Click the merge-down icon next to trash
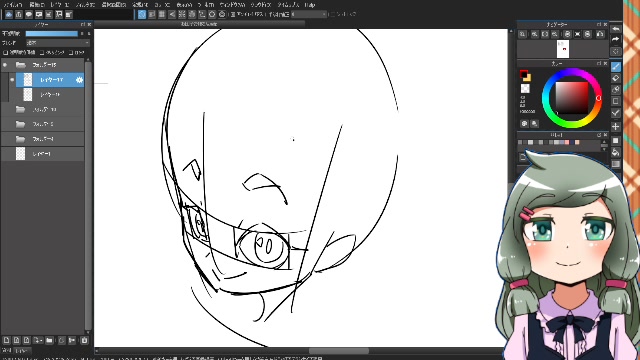640x360 pixels. click(x=72, y=340)
